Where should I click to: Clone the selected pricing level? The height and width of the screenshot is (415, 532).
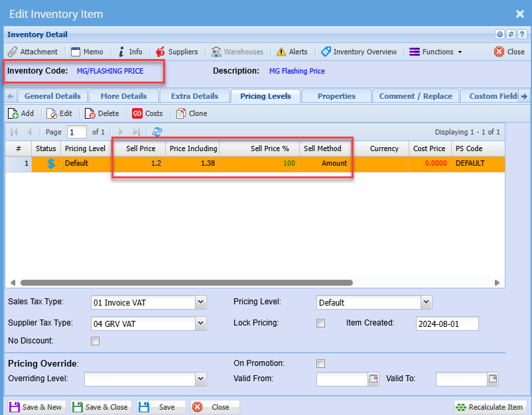192,113
